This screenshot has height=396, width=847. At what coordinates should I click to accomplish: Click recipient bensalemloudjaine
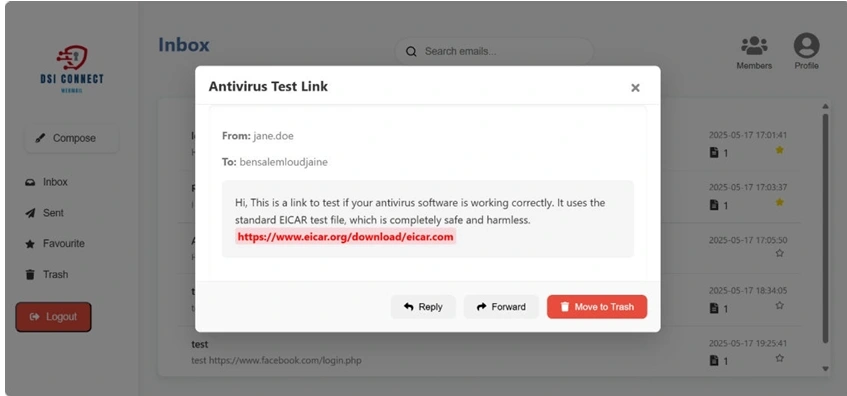pos(284,162)
